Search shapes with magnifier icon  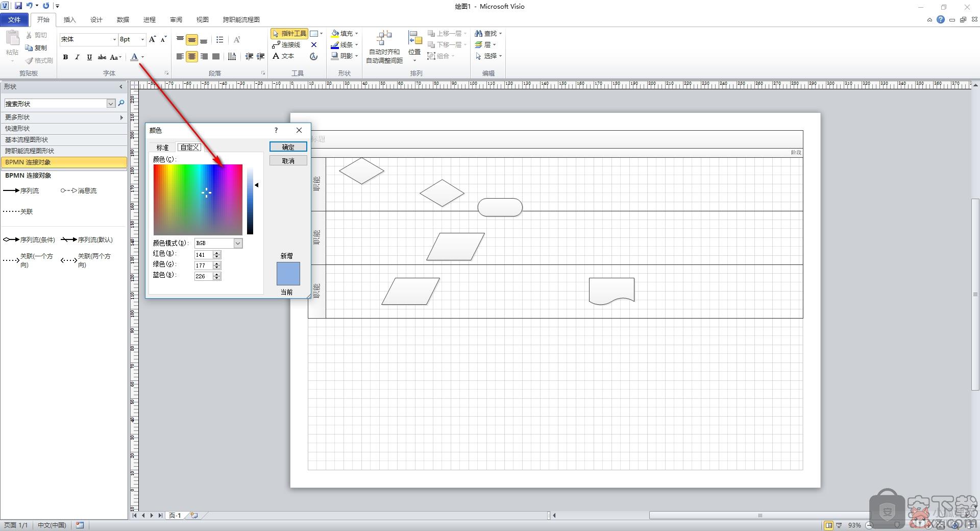pos(121,103)
